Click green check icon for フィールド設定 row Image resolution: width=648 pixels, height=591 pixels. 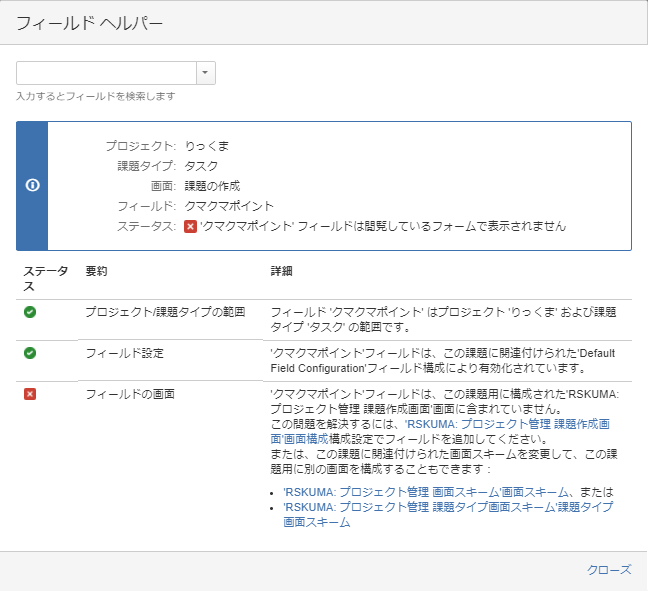(x=30, y=353)
